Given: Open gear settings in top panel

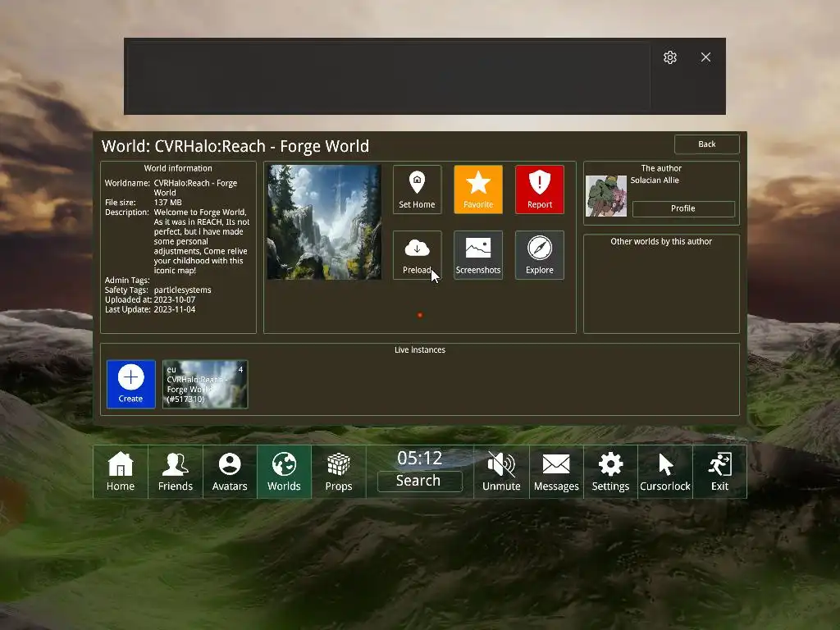Looking at the screenshot, I should point(670,57).
